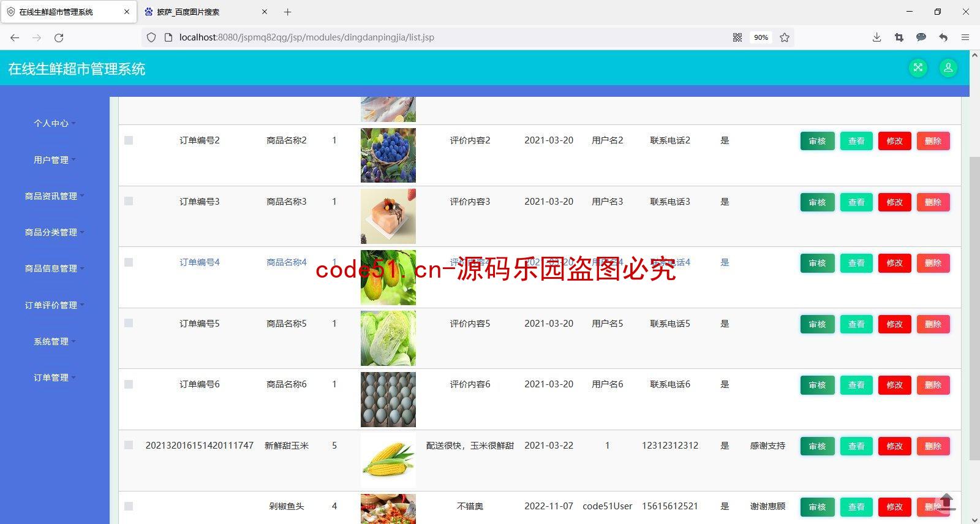Tick the checkbox for 订单编号3 row

[129, 201]
